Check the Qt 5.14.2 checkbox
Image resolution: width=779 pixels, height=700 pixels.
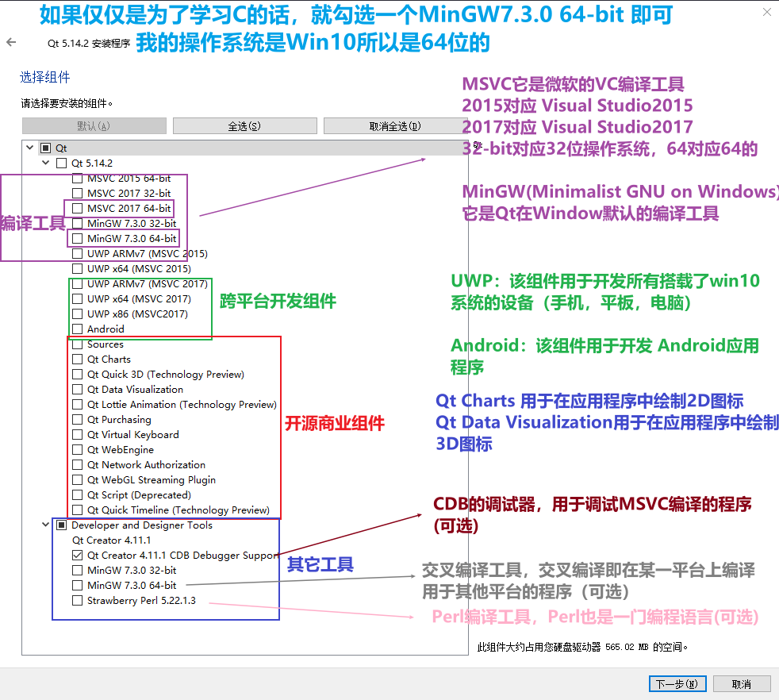coord(62,163)
